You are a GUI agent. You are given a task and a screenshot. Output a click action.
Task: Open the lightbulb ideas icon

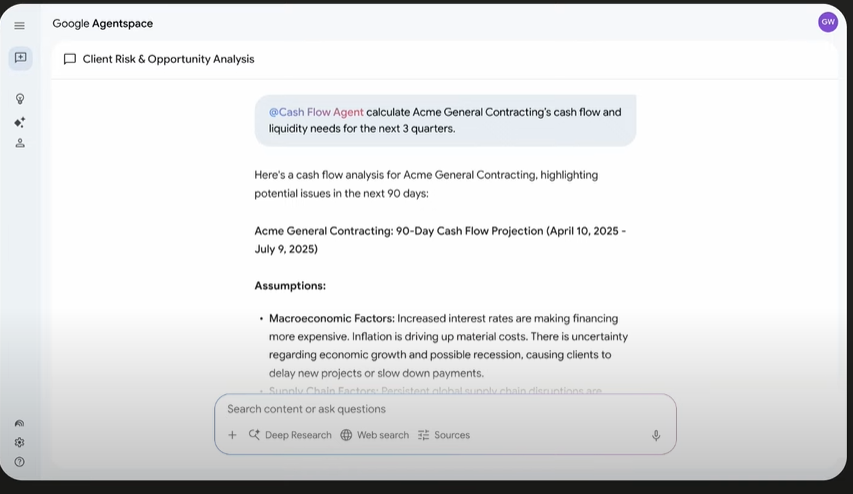pos(20,99)
